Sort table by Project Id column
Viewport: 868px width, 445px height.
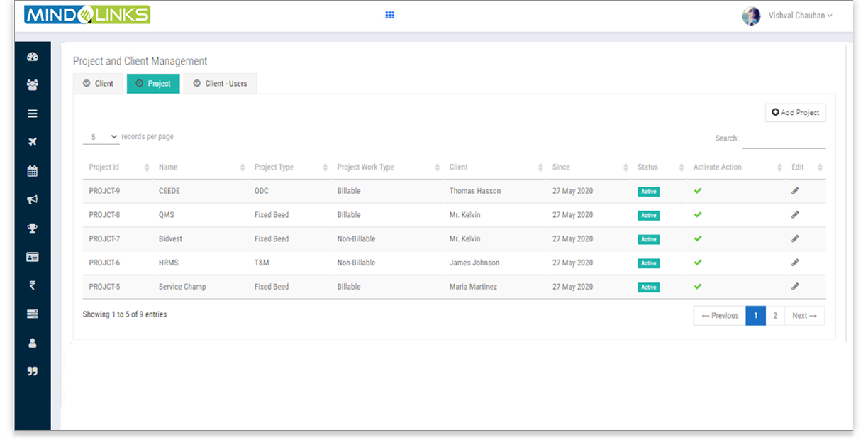118,167
